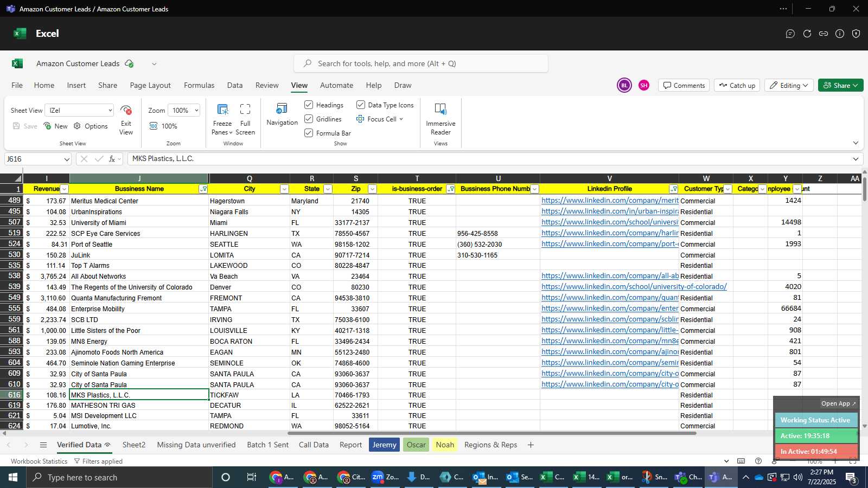This screenshot has height=488, width=868.
Task: Switch to the Page Layout tab
Action: tap(150, 85)
